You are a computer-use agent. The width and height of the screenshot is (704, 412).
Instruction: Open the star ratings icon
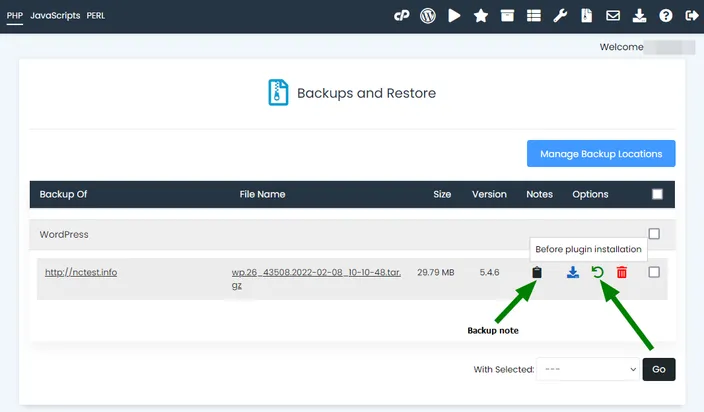480,16
